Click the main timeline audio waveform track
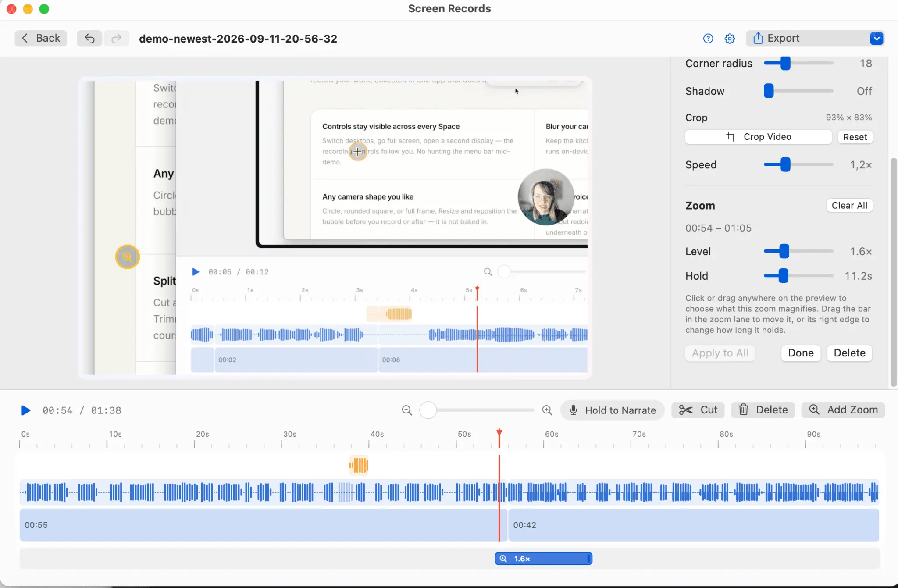This screenshot has height=588, width=898. point(449,492)
